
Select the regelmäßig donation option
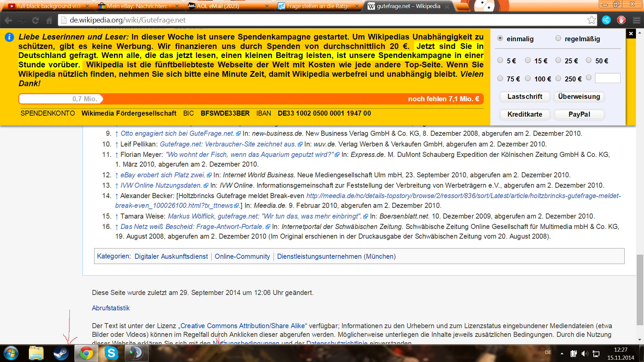coord(558,38)
